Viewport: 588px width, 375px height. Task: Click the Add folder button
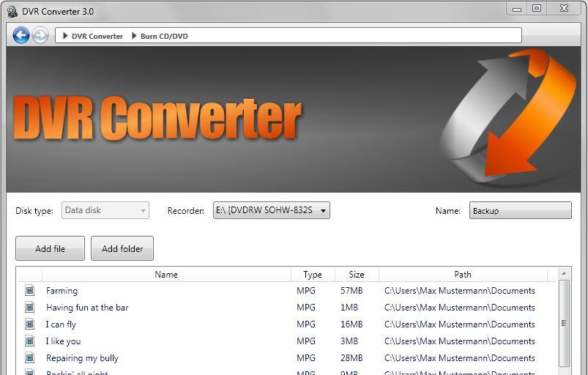click(122, 248)
